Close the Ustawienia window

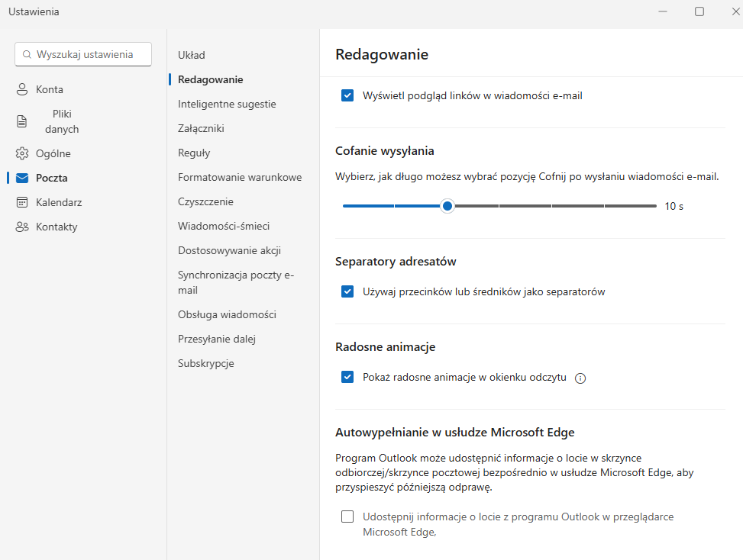(x=736, y=11)
